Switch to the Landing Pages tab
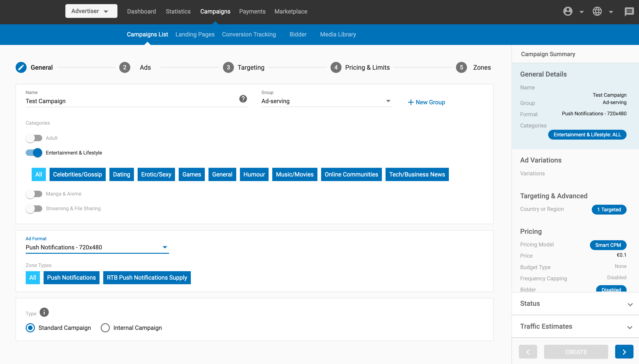The height and width of the screenshot is (364, 639). [x=195, y=35]
